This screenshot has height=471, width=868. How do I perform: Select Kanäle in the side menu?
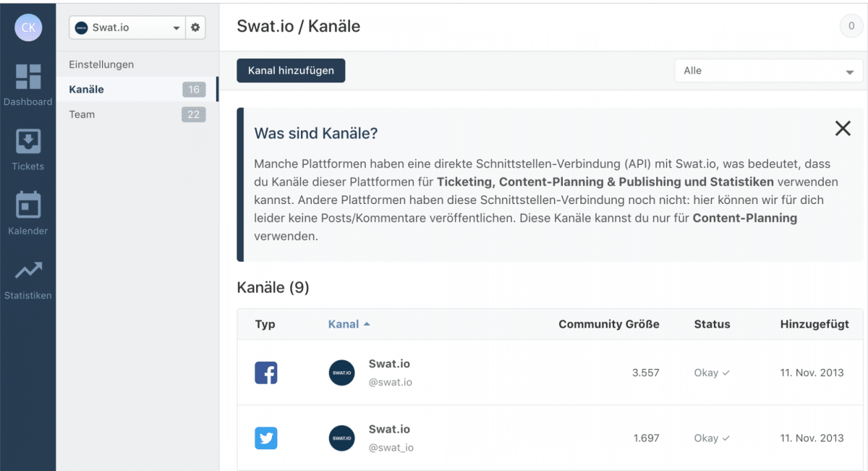137,90
